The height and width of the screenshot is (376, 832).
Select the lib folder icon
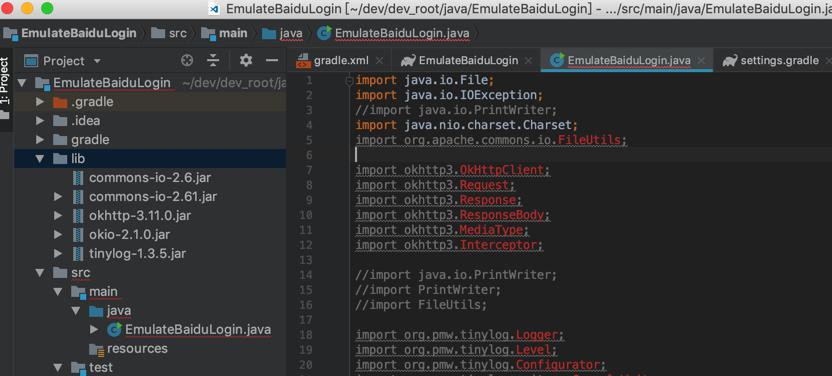pos(60,159)
